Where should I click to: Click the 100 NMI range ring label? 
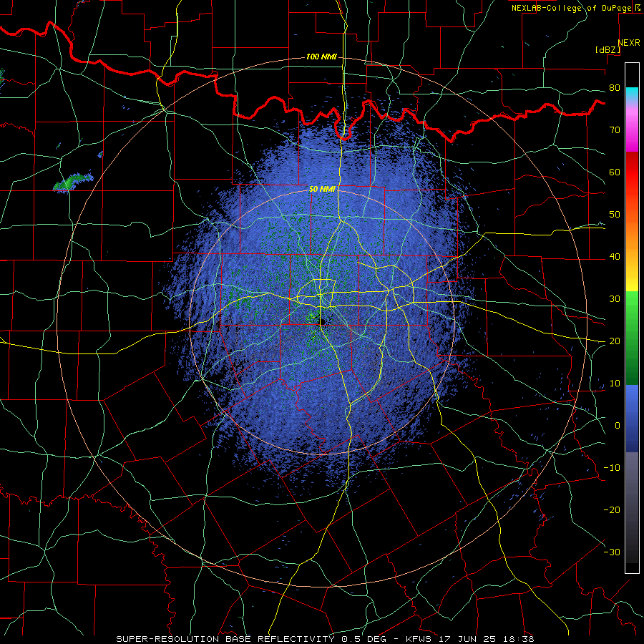pyautogui.click(x=321, y=57)
